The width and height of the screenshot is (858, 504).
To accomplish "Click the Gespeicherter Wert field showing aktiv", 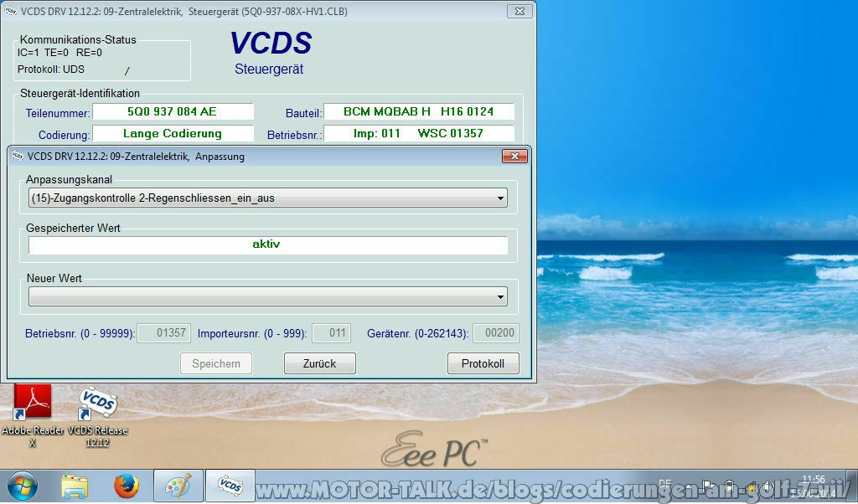I will 268,245.
